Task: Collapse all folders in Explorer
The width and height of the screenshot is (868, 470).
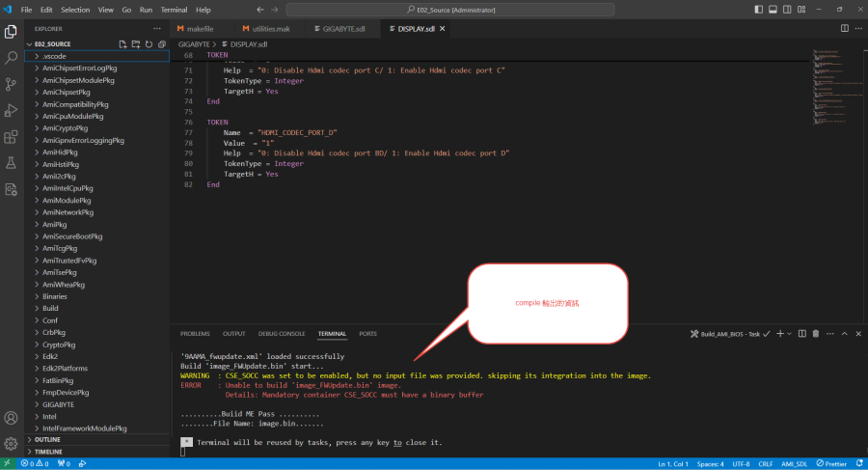Action: coord(160,44)
